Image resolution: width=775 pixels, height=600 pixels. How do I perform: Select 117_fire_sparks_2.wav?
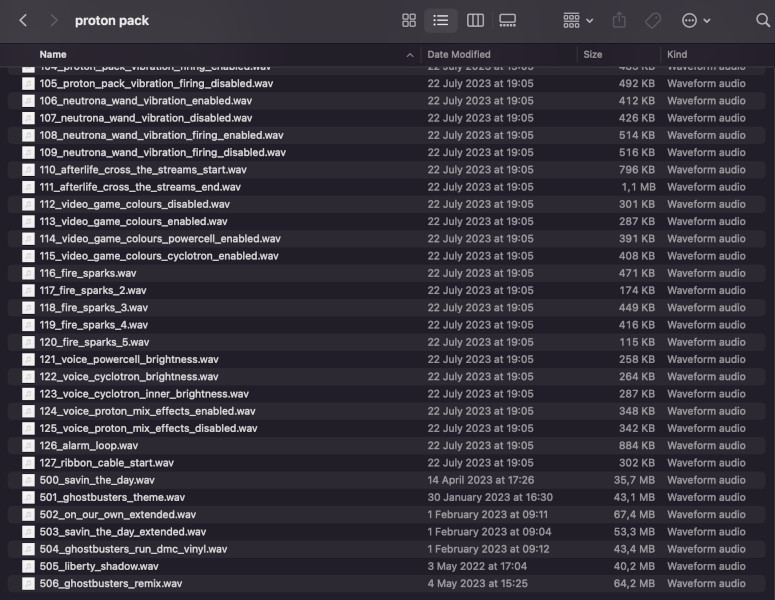click(x=387, y=291)
